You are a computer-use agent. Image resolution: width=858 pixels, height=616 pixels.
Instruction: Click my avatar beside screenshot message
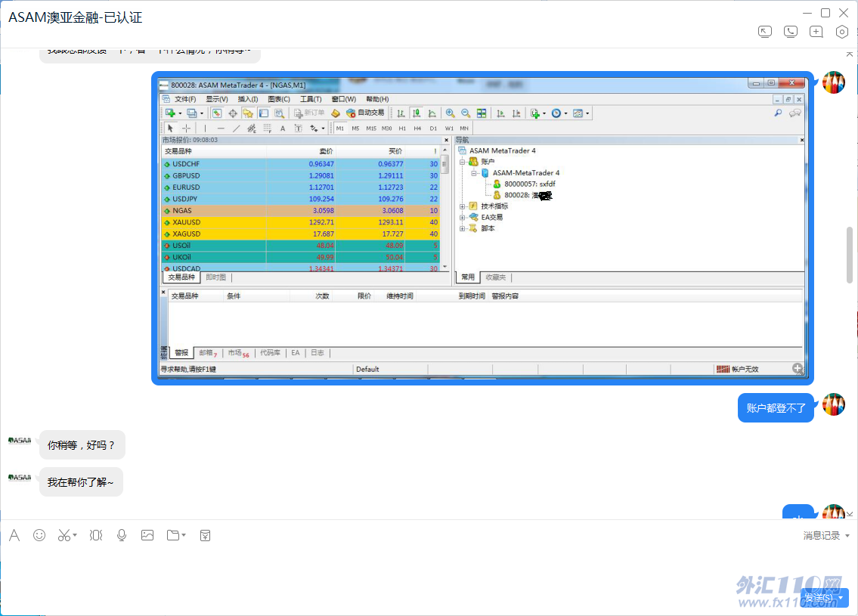(x=833, y=82)
